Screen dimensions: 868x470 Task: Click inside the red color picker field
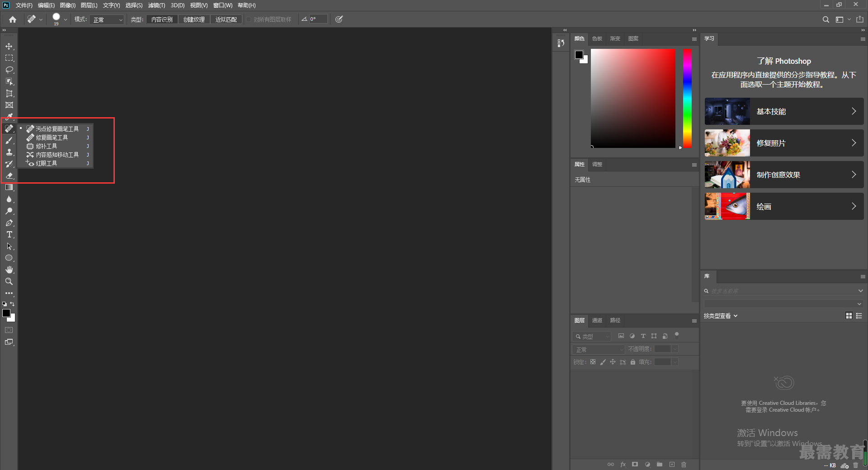point(633,98)
